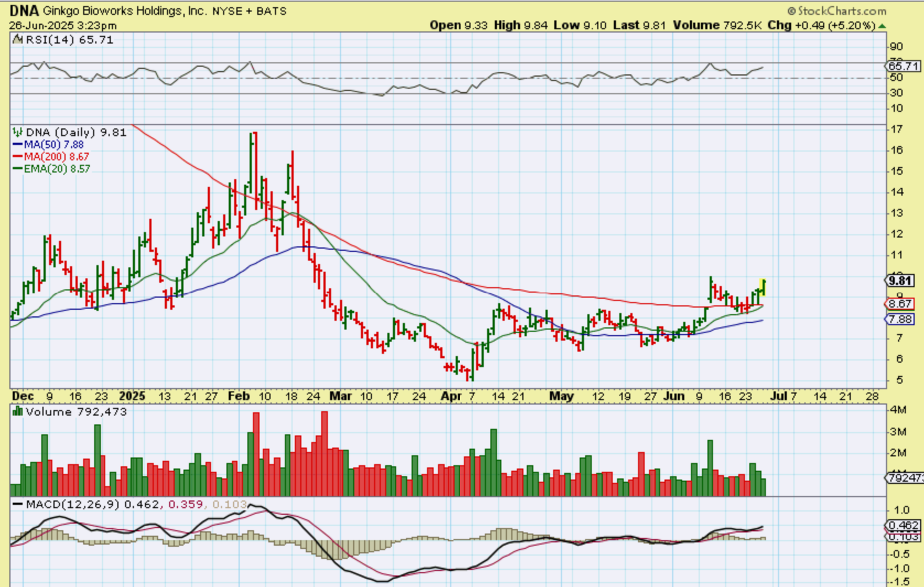Click the 26-Jun-2025 3:23pm timestamp
The image size is (924, 587).
63,25
